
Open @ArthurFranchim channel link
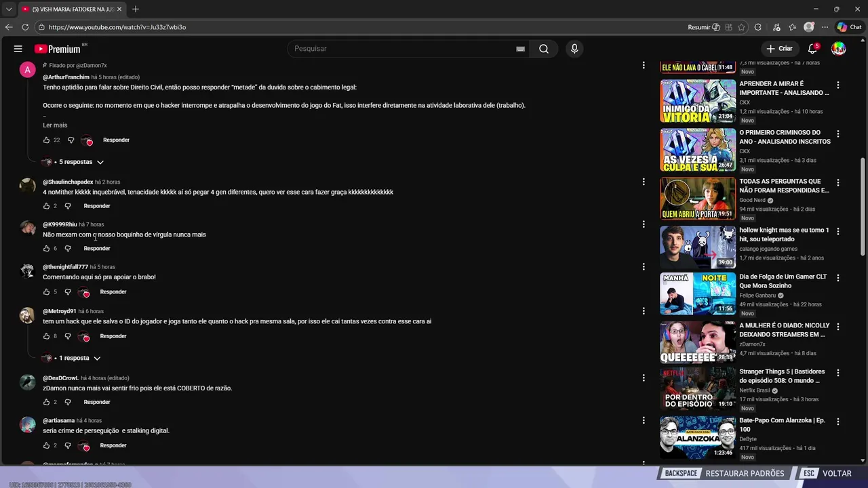[66, 77]
